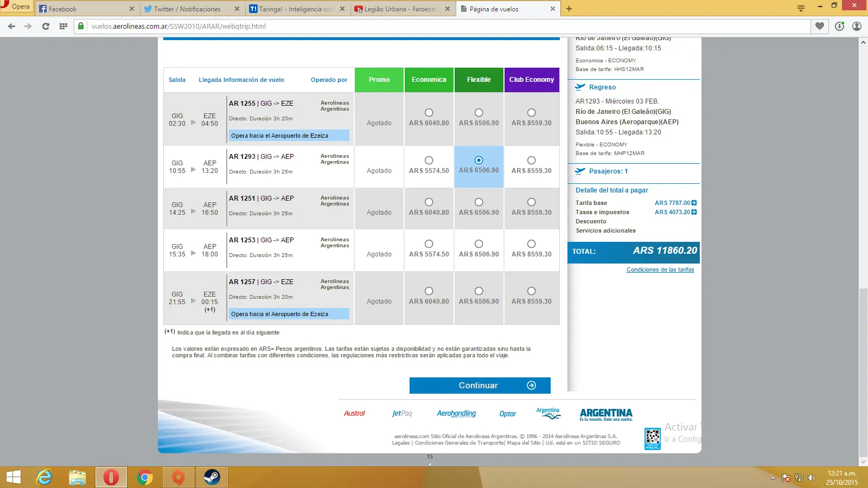Open the user profile icon
Viewport: 868px width, 488px height.
pos(857,26)
